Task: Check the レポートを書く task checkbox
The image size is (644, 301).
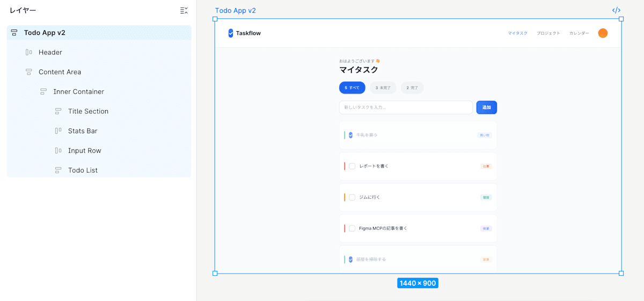Action: pos(352,166)
